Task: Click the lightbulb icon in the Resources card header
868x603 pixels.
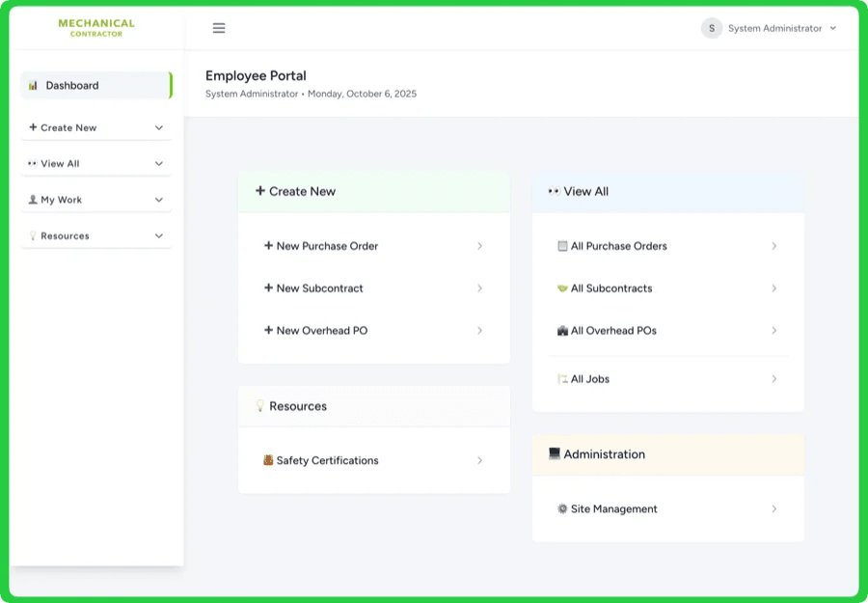Action: [259, 405]
